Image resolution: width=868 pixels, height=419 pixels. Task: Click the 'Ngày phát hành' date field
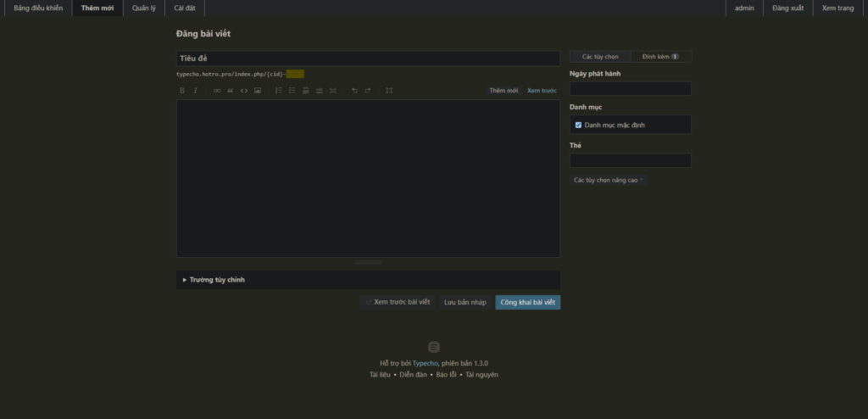(x=631, y=89)
